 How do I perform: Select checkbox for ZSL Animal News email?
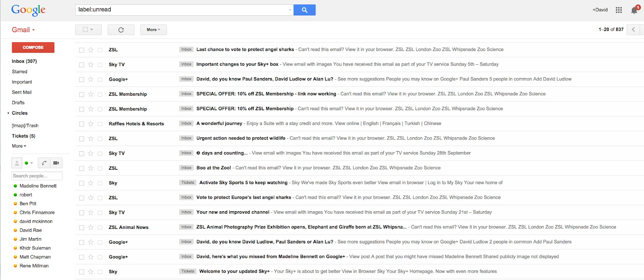82,227
